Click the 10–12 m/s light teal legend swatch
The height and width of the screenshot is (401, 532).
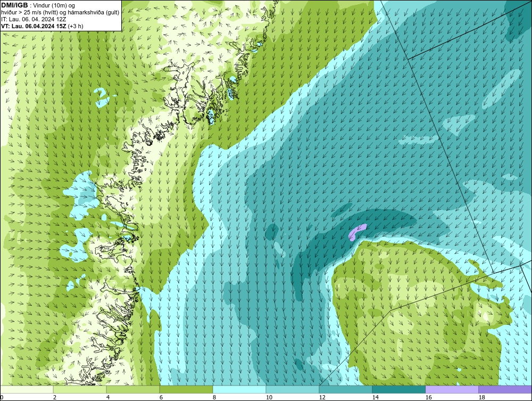click(293, 389)
